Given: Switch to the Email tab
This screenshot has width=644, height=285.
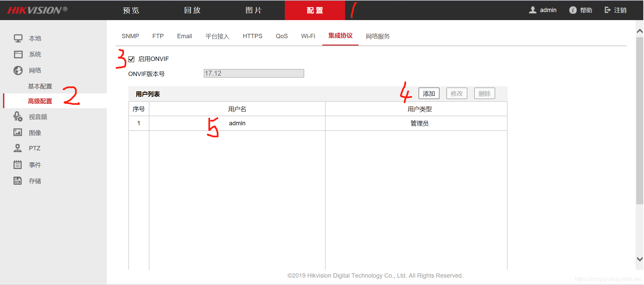Looking at the screenshot, I should tap(184, 36).
